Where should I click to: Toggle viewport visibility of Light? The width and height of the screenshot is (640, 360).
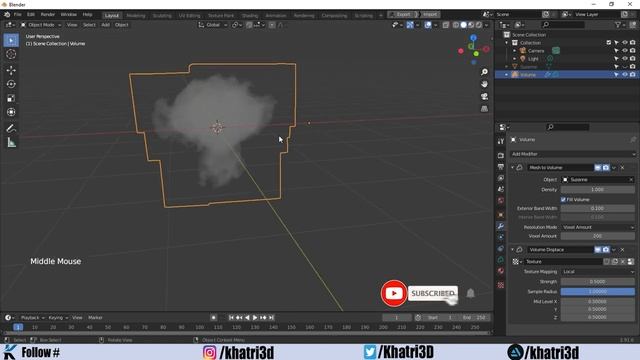[624, 59]
